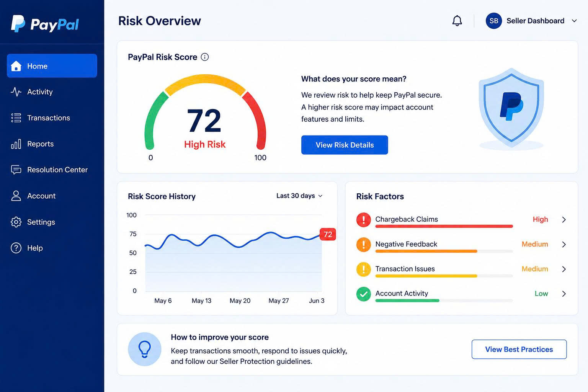
Task: Expand Chargeback Claims row chevron
Action: click(564, 219)
